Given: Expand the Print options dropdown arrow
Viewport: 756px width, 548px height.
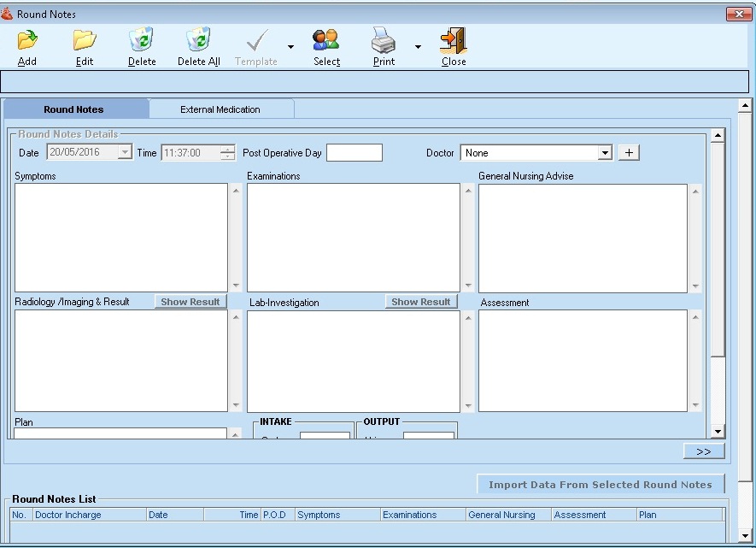Looking at the screenshot, I should pyautogui.click(x=418, y=47).
